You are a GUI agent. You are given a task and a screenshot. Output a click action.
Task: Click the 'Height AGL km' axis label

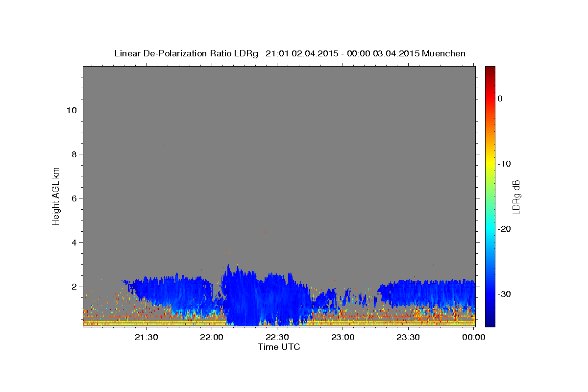point(56,196)
